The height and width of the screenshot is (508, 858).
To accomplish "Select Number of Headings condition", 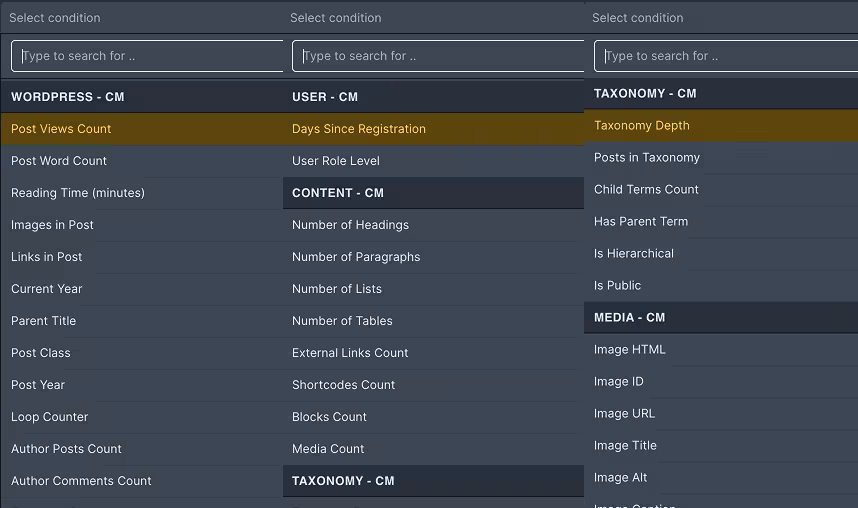I will click(x=433, y=225).
